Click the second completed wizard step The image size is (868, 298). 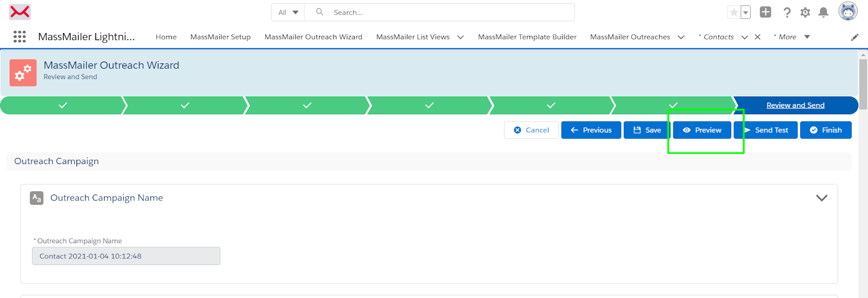click(184, 105)
